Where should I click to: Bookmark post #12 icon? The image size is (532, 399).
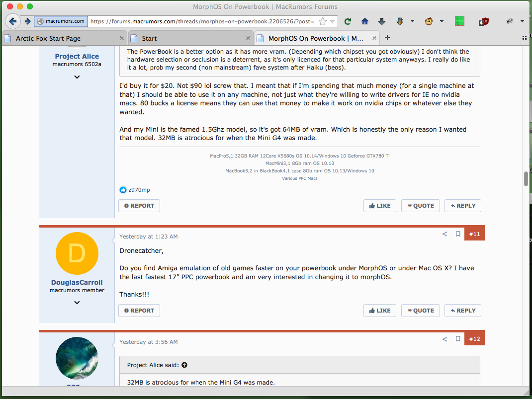coord(458,339)
